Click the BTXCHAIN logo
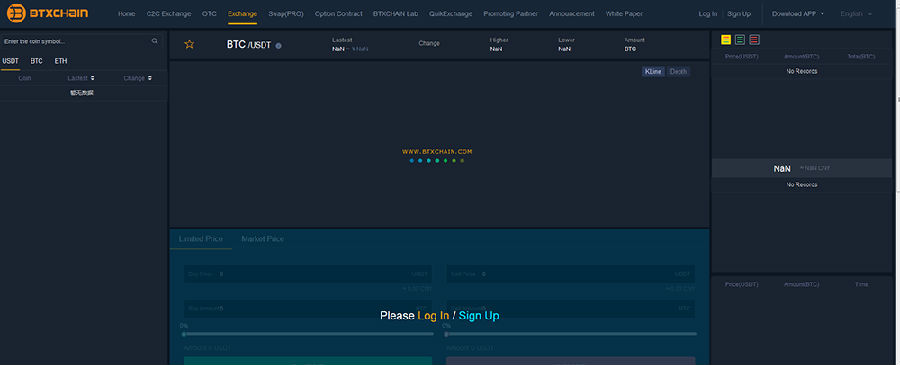 pos(48,13)
